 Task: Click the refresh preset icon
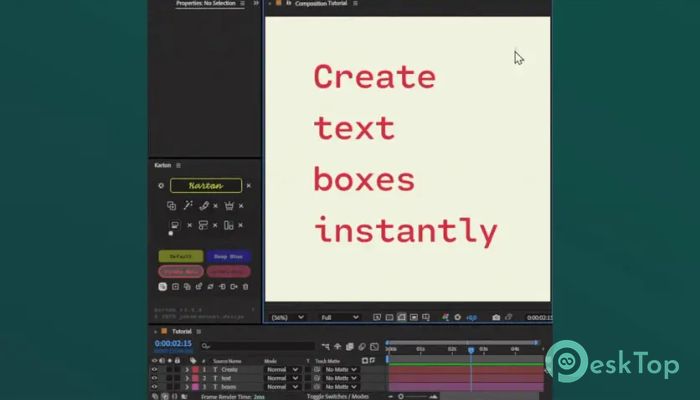coord(210,287)
